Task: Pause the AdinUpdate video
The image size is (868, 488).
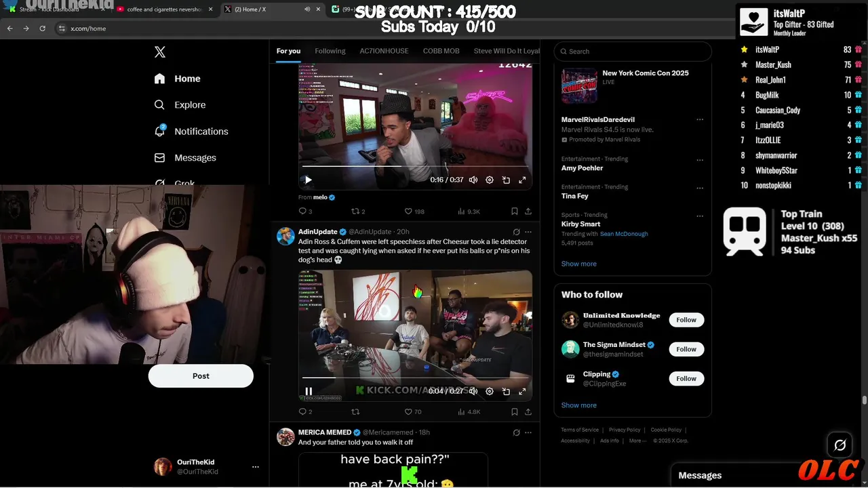Action: [x=309, y=391]
